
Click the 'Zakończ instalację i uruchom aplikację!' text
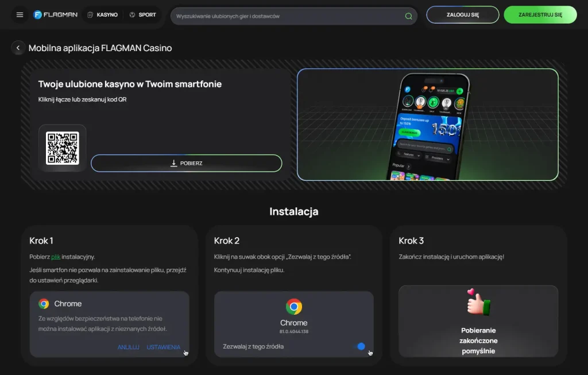[x=451, y=257]
